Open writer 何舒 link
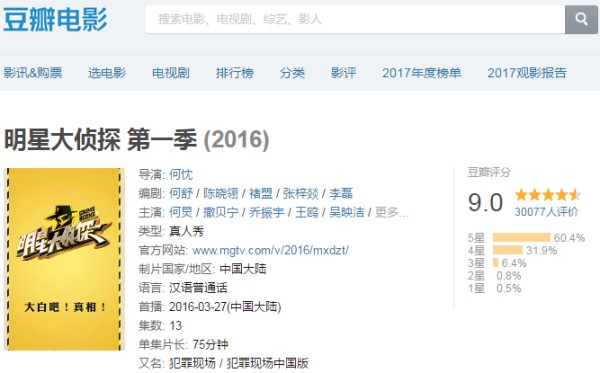Viewport: 600px width, 373px height. (x=181, y=194)
